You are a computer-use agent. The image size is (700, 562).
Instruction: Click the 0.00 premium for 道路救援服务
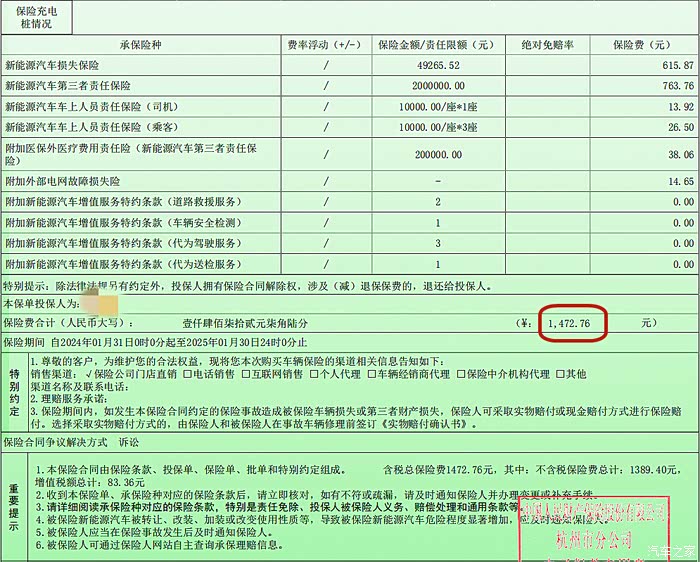[683, 202]
